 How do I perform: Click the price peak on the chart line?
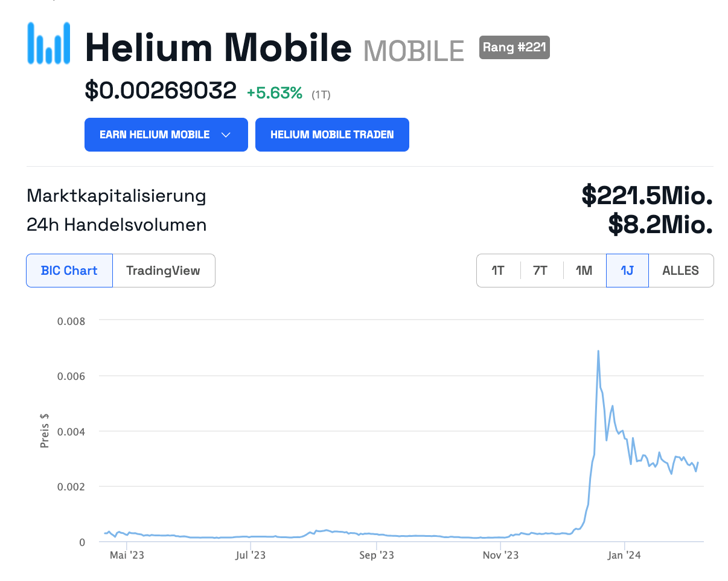click(598, 351)
